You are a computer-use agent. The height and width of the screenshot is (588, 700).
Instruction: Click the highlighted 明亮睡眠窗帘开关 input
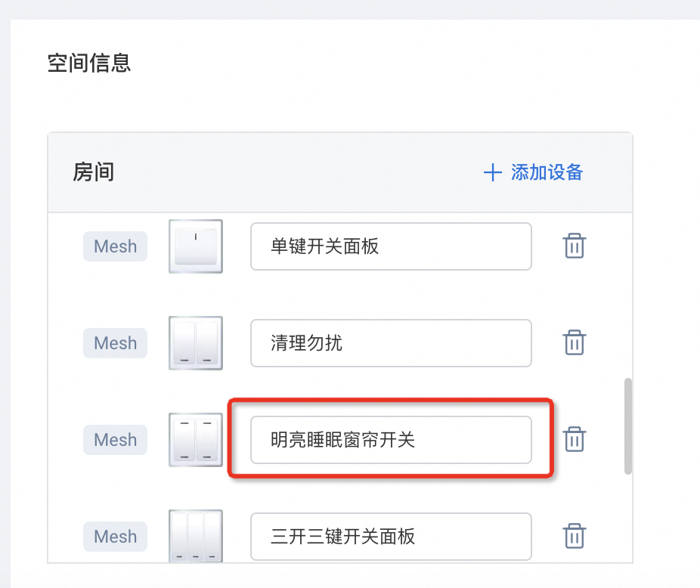point(391,439)
